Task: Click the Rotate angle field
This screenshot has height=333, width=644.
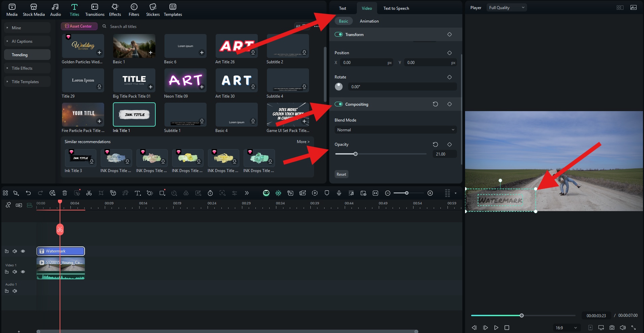Action: pos(402,87)
